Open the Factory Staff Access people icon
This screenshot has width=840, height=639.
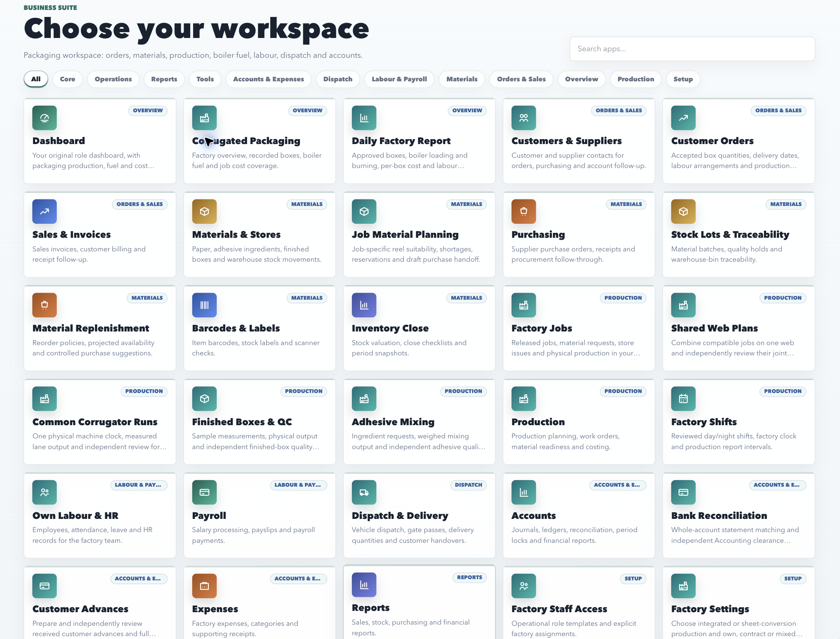(524, 586)
